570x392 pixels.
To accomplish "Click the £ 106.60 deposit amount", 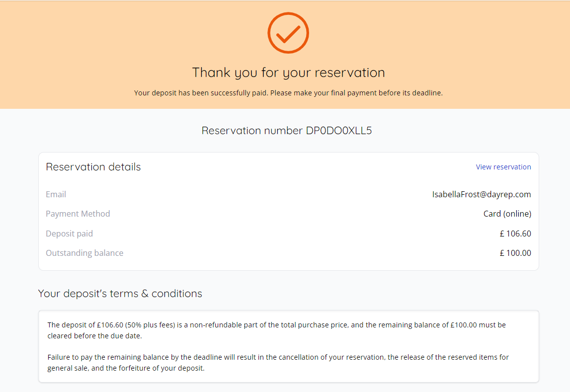I will pyautogui.click(x=515, y=234).
